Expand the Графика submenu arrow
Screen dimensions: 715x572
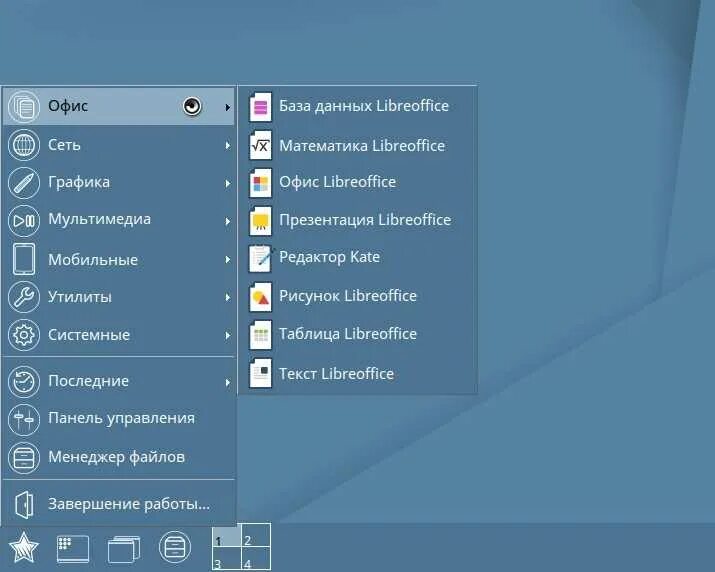tap(227, 183)
